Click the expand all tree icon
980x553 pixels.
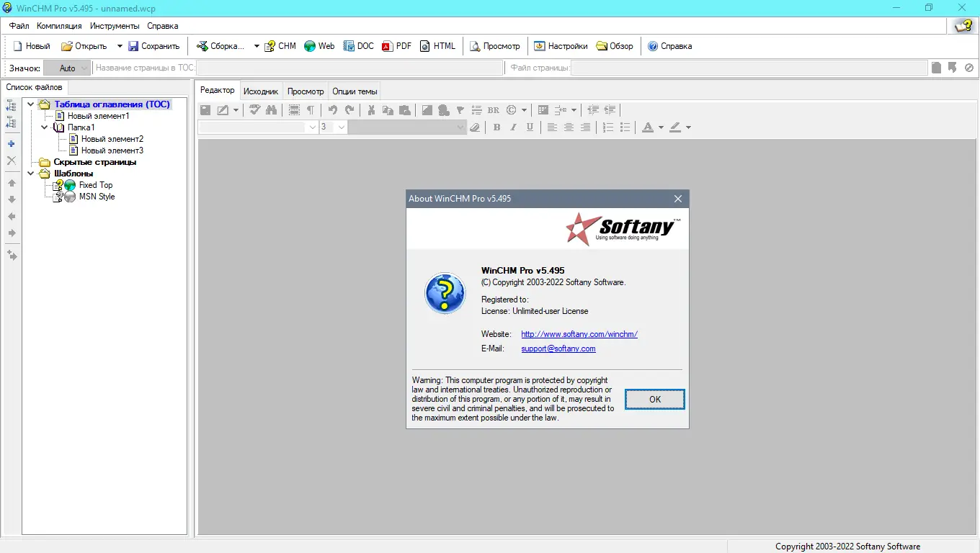[x=12, y=106]
